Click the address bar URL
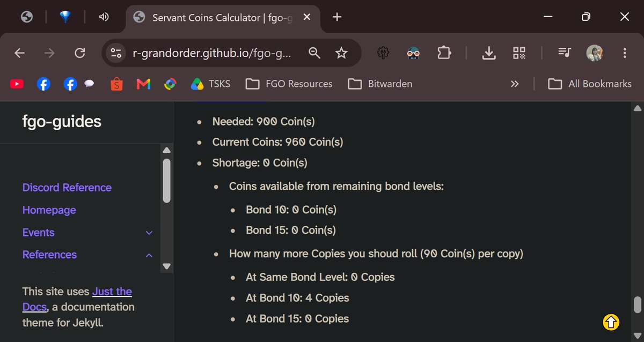This screenshot has width=644, height=342. (212, 53)
